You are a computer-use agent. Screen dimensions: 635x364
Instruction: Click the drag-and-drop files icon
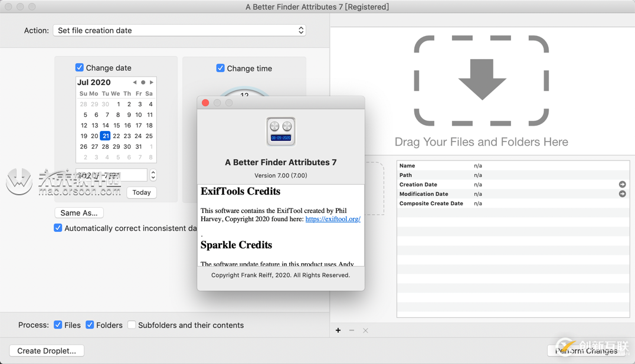tap(482, 81)
